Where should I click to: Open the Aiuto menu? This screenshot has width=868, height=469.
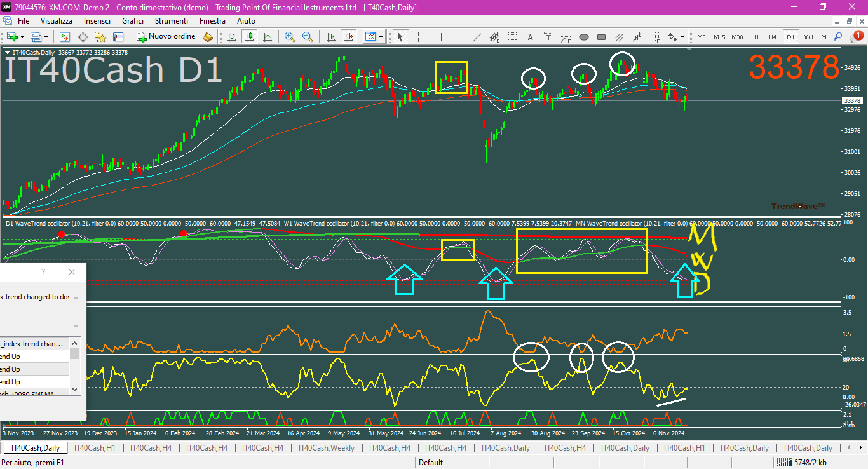click(246, 21)
